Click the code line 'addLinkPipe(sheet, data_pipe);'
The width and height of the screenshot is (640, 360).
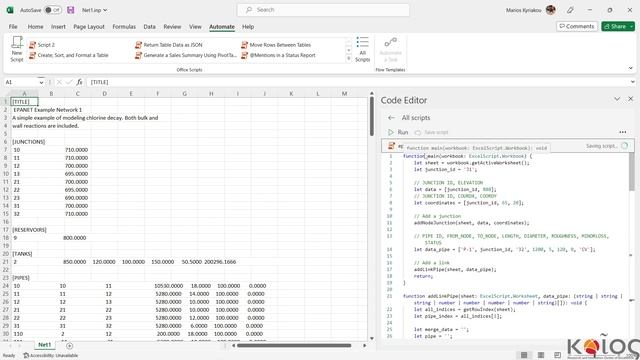pos(455,269)
